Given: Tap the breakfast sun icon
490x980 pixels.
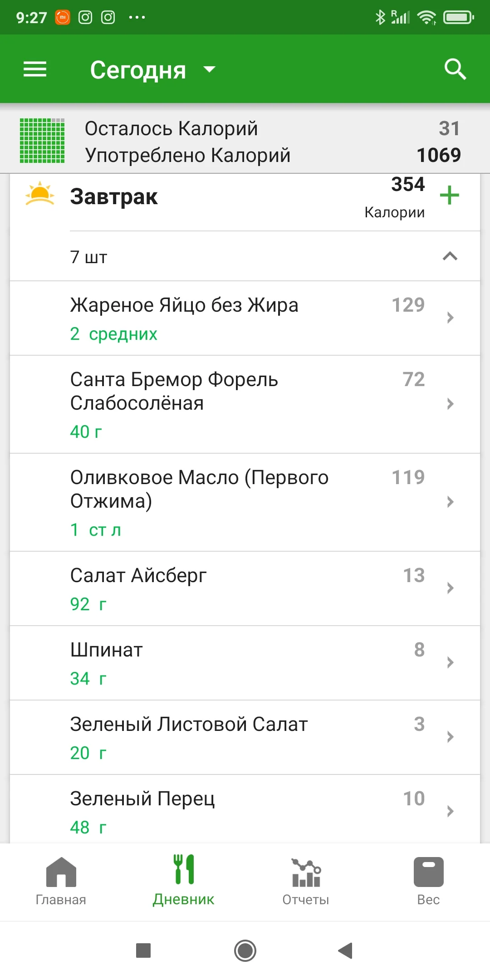Looking at the screenshot, I should (x=40, y=195).
